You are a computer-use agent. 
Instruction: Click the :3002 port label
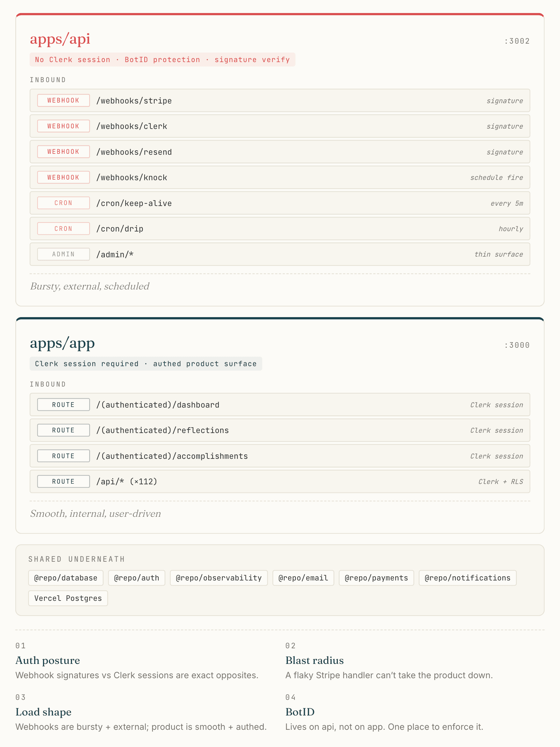(x=517, y=41)
